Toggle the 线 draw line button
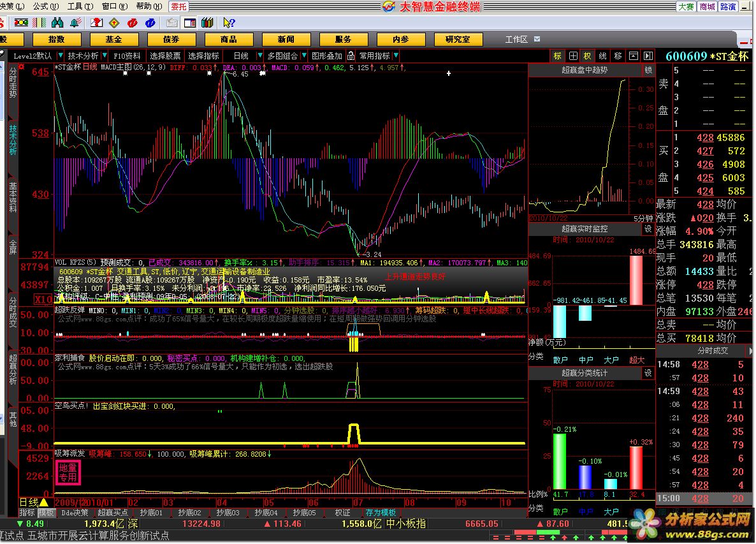This screenshot has height=544, width=756. (602, 56)
